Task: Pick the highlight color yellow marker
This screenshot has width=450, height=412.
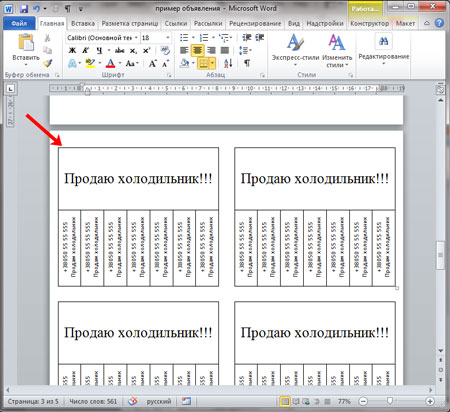Action: pos(89,63)
